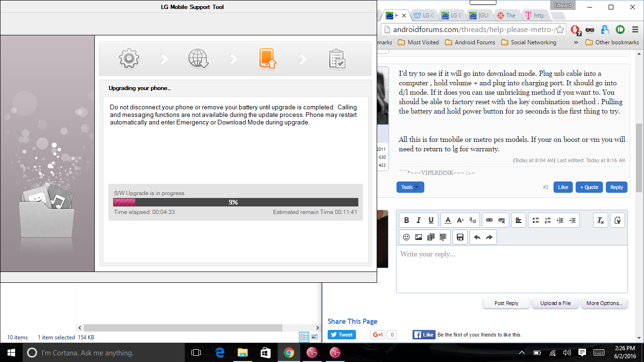This screenshot has width=644, height=362.
Task: Click the Undo arrow in editor
Action: point(477,237)
